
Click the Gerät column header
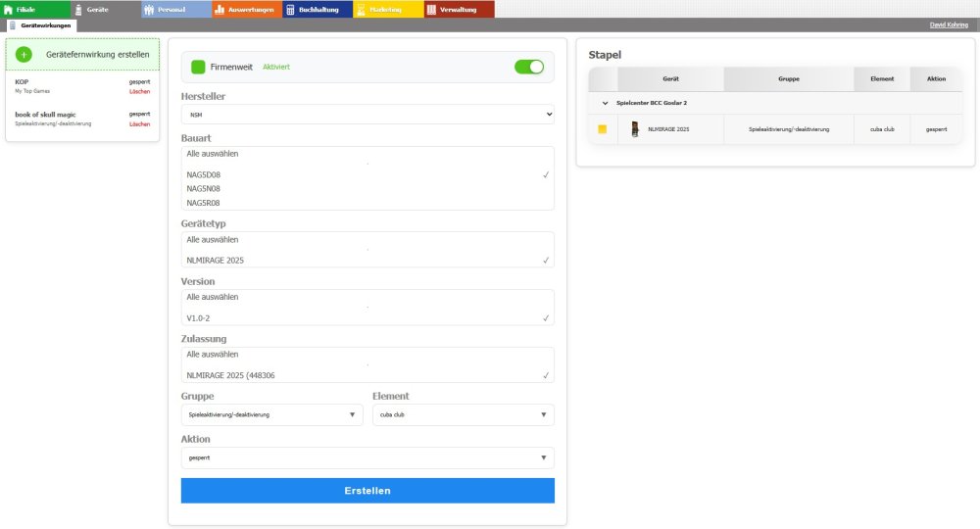pyautogui.click(x=670, y=78)
